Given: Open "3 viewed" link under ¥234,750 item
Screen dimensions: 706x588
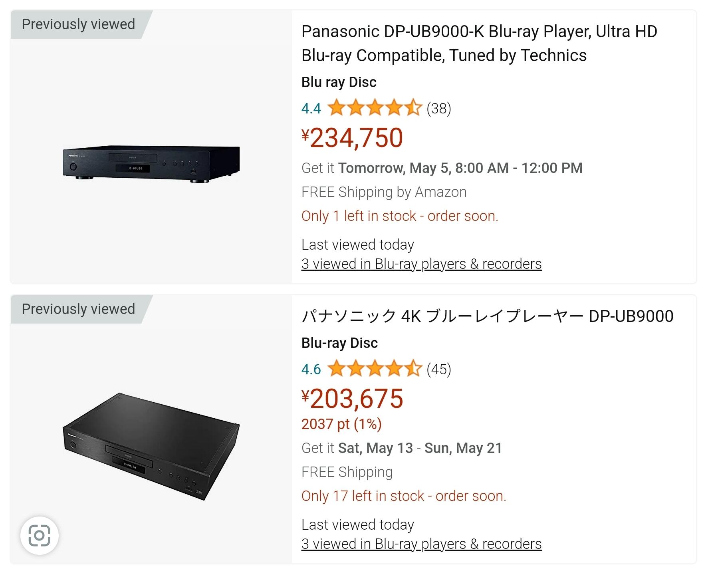Looking at the screenshot, I should point(421,264).
